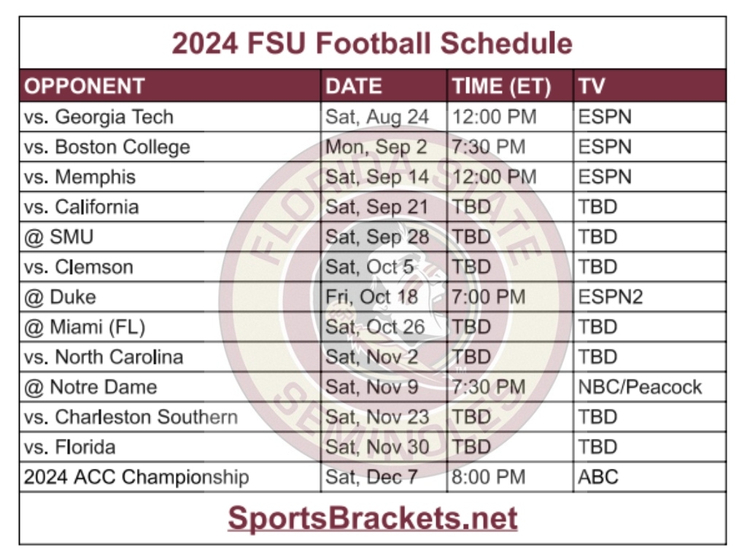This screenshot has width=747, height=560.
Task: Click the 2024 ACC Championship cell
Action: click(136, 477)
